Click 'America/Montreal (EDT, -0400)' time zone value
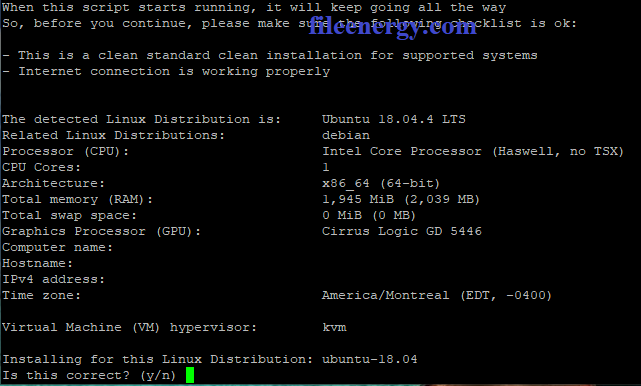 coord(437,296)
